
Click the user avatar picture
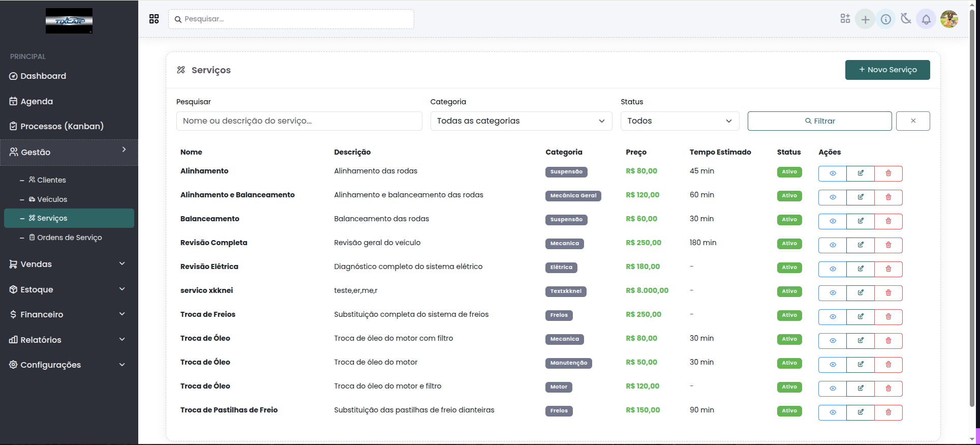pyautogui.click(x=948, y=19)
